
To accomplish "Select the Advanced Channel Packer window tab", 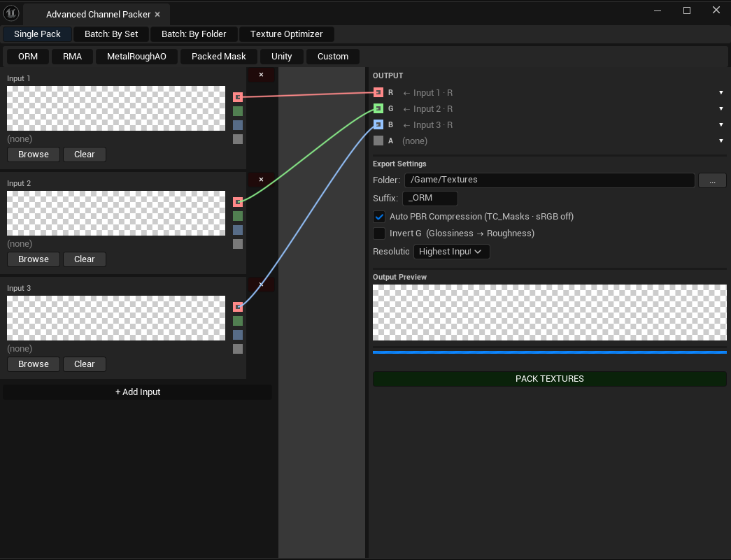I will (98, 15).
